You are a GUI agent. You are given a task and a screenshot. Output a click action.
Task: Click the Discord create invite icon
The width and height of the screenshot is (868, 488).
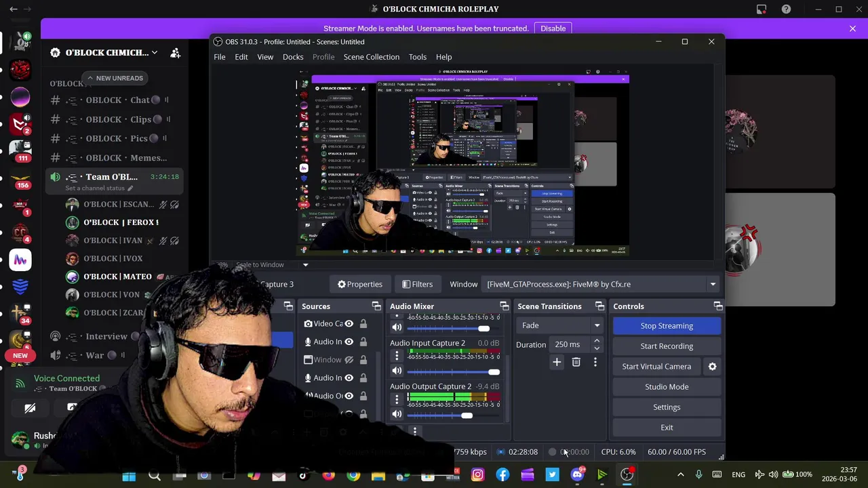(175, 53)
